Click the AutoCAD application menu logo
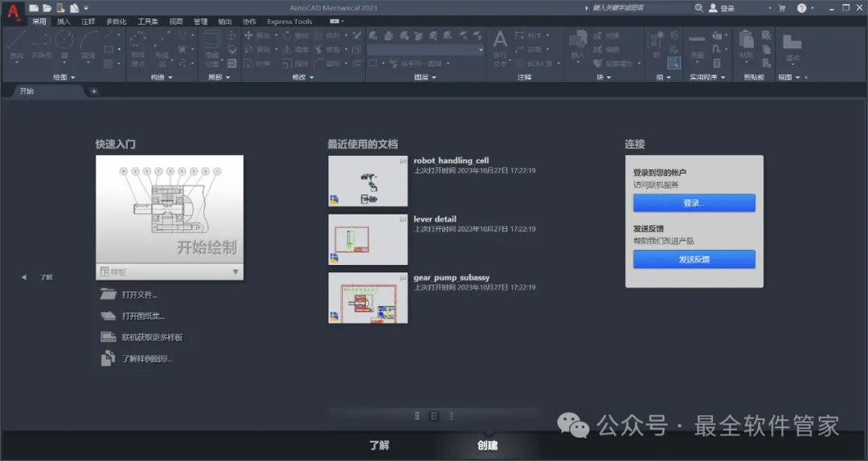The image size is (868, 461). (13, 11)
